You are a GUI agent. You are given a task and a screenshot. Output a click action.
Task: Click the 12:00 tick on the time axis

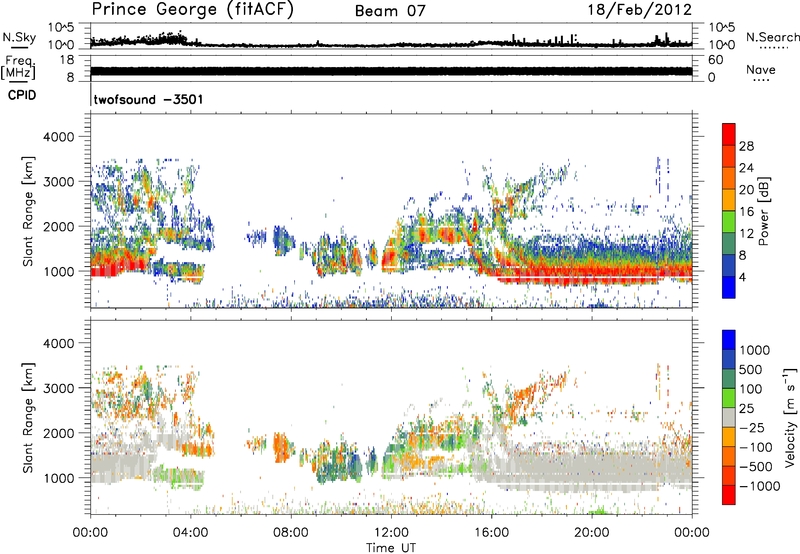point(391,533)
